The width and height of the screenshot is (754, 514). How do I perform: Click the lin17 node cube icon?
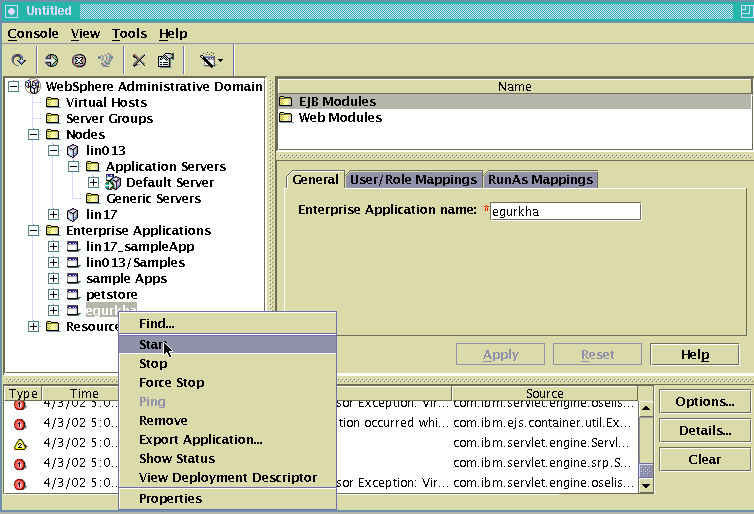pyautogui.click(x=73, y=214)
